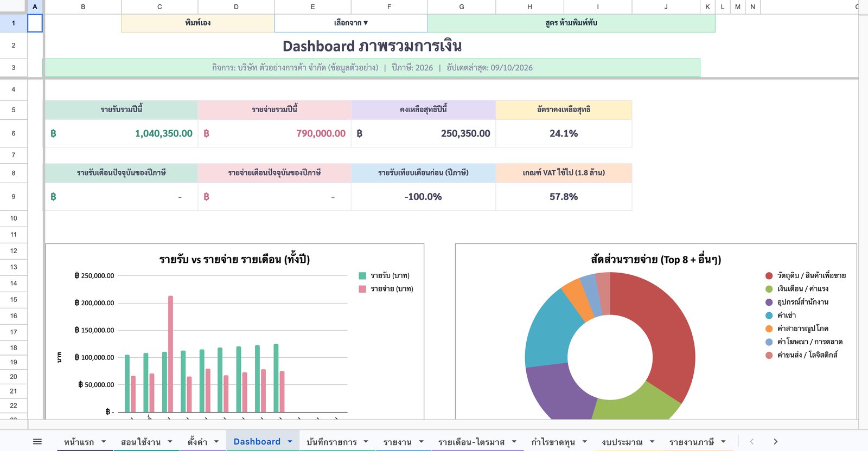This screenshot has width=868, height=451.
Task: Click the green รายรับ (บาท) legend swatch
Action: pyautogui.click(x=362, y=276)
